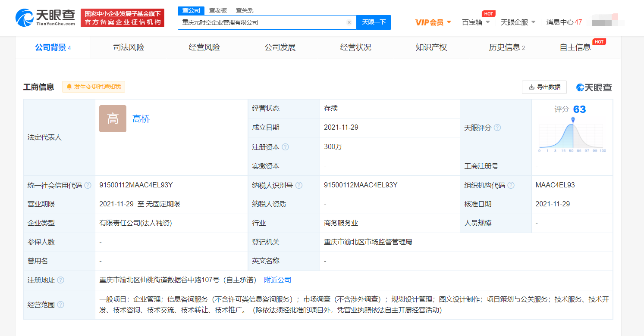The width and height of the screenshot is (644, 336).
Task: Open the 知识产权 tab
Action: pos(431,47)
